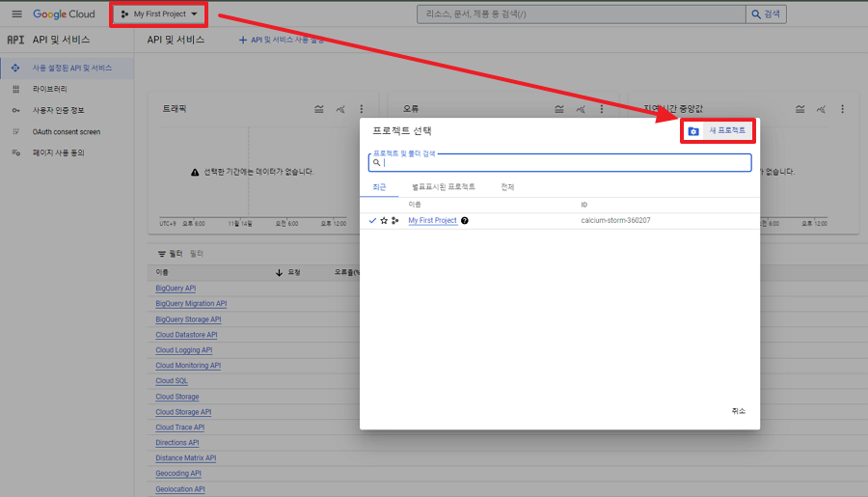Screen dimensions: 868x497
Task: Open the Geocoding API link
Action: coord(178,474)
